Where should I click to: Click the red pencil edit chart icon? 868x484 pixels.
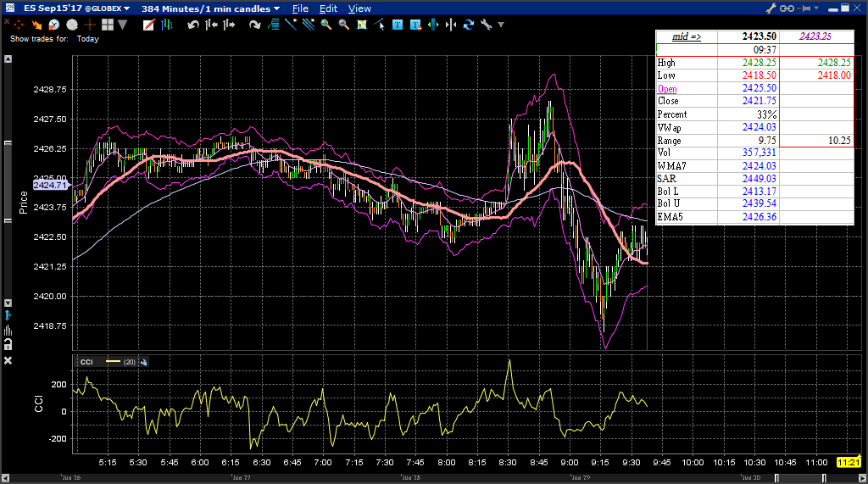click(148, 25)
